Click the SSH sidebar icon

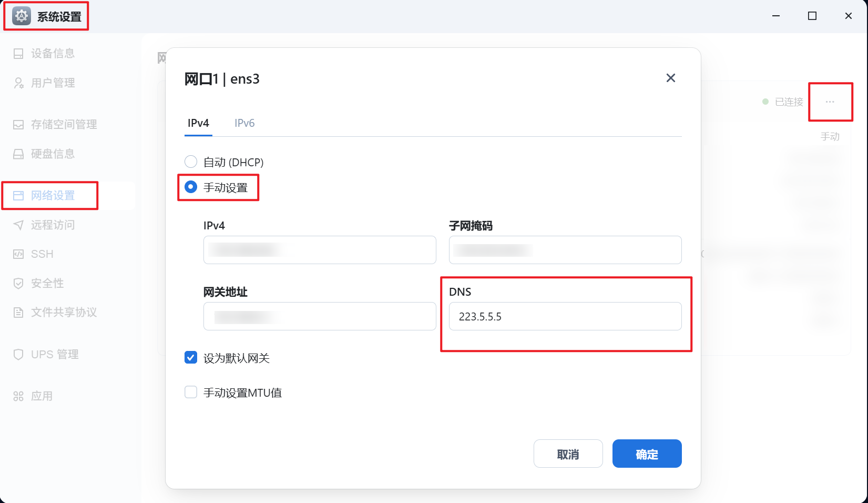[x=18, y=254]
